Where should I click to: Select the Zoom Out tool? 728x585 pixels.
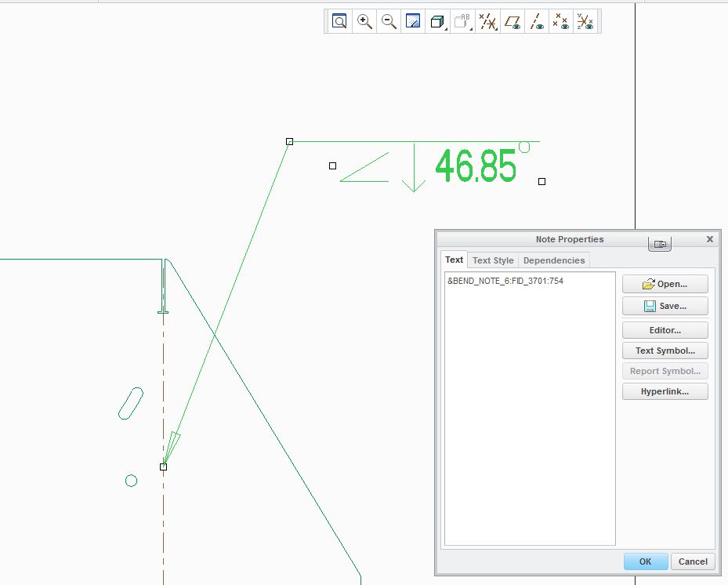(389, 21)
